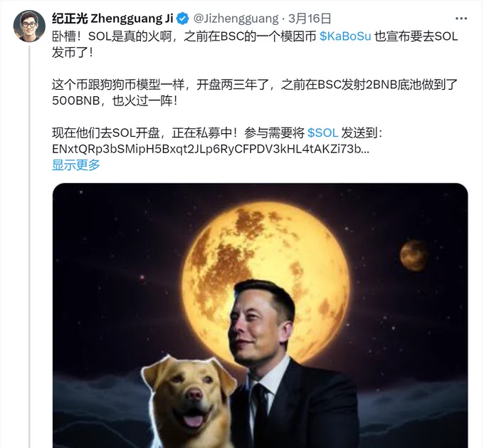The image size is (484, 448).
Task: Click the display name 纪正光 Zhengguang Ji
Action: coord(112,19)
